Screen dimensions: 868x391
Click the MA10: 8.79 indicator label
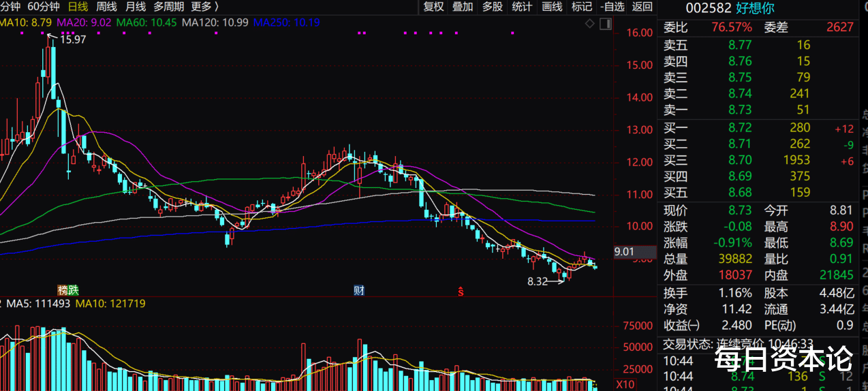[x=26, y=22]
